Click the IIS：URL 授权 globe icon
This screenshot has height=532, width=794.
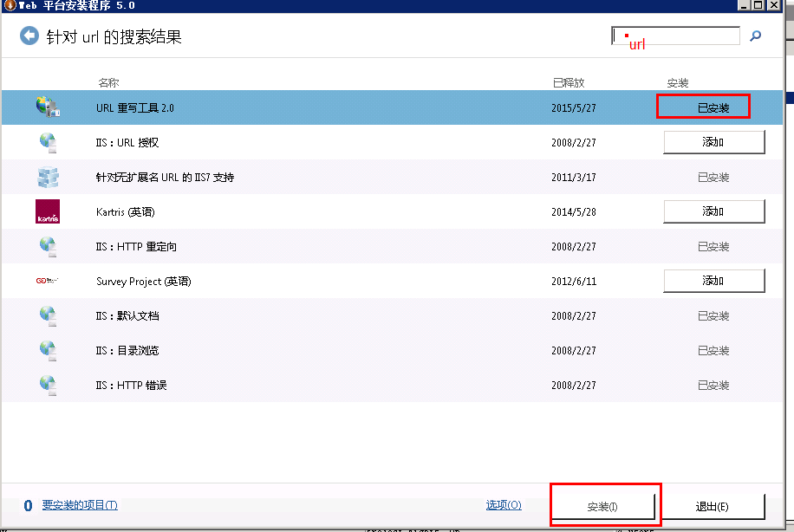click(x=48, y=142)
